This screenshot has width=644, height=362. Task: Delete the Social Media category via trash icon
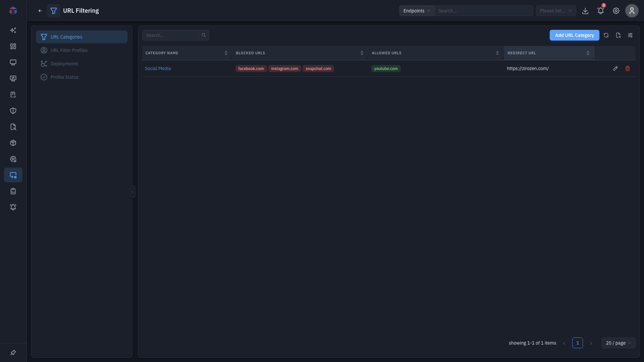pyautogui.click(x=628, y=68)
